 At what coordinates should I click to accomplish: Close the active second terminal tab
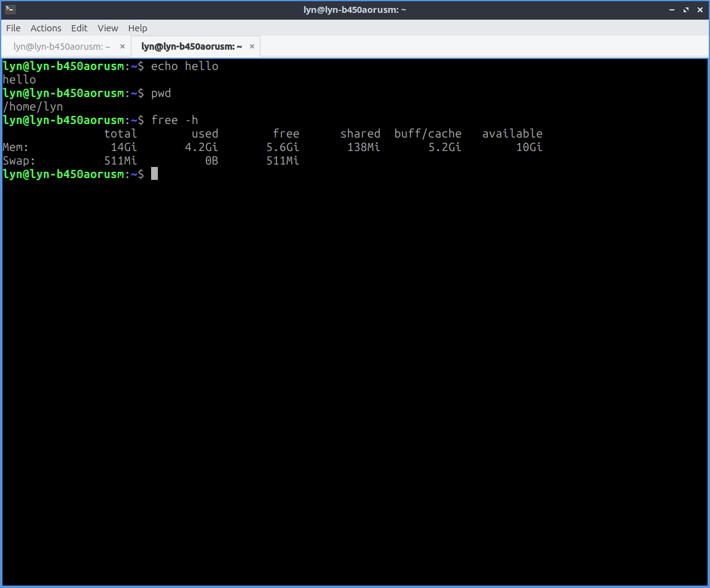coord(252,47)
